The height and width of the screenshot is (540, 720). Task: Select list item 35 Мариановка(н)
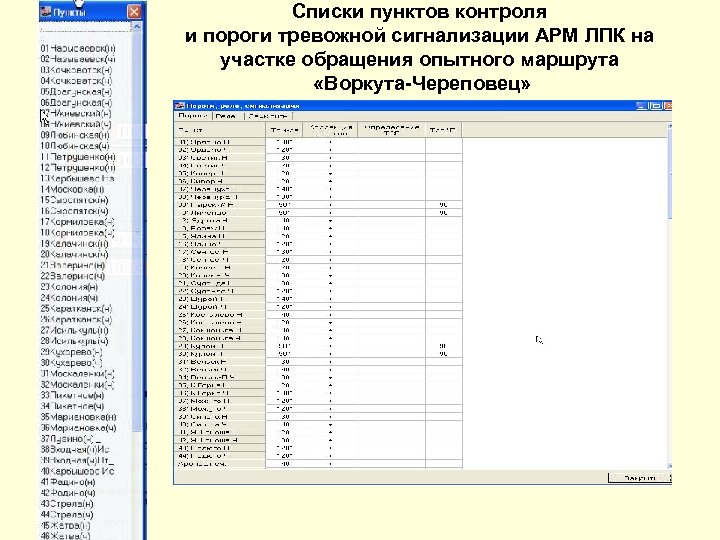[x=79, y=417]
